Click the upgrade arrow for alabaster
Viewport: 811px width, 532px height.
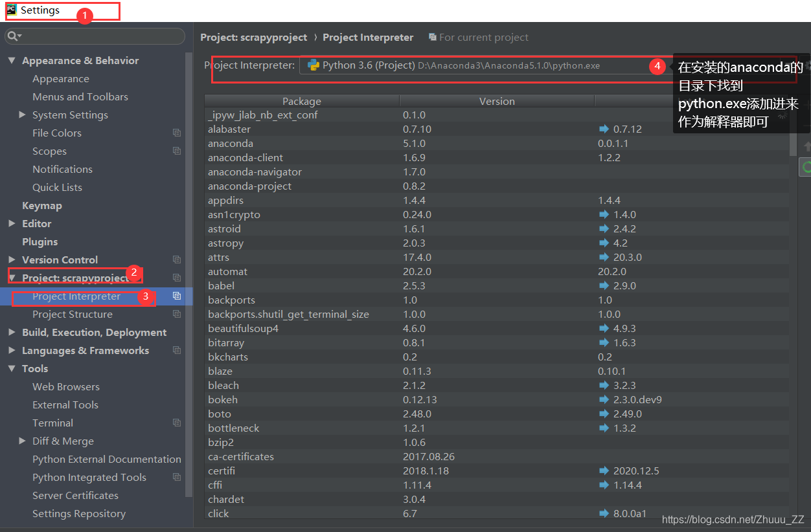(x=604, y=129)
